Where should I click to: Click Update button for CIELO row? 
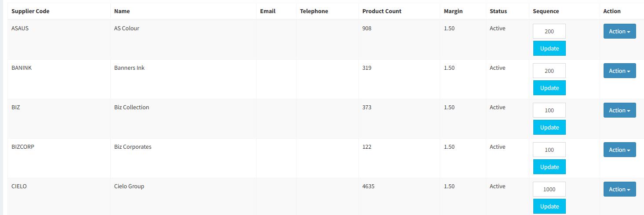pos(549,206)
